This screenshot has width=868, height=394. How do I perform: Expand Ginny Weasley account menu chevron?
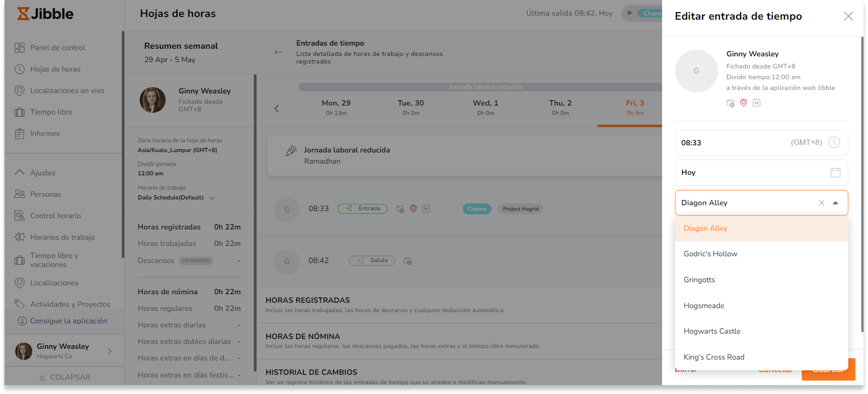click(x=109, y=352)
